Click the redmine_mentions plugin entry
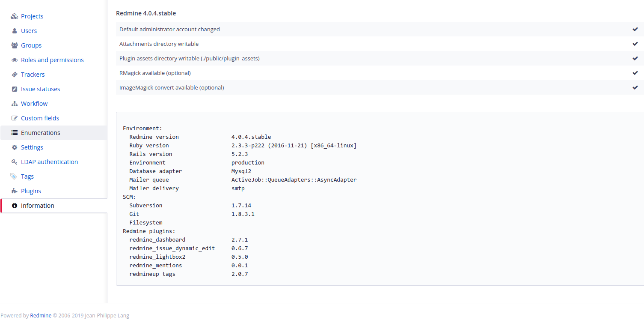This screenshot has height=329, width=644. [156, 266]
